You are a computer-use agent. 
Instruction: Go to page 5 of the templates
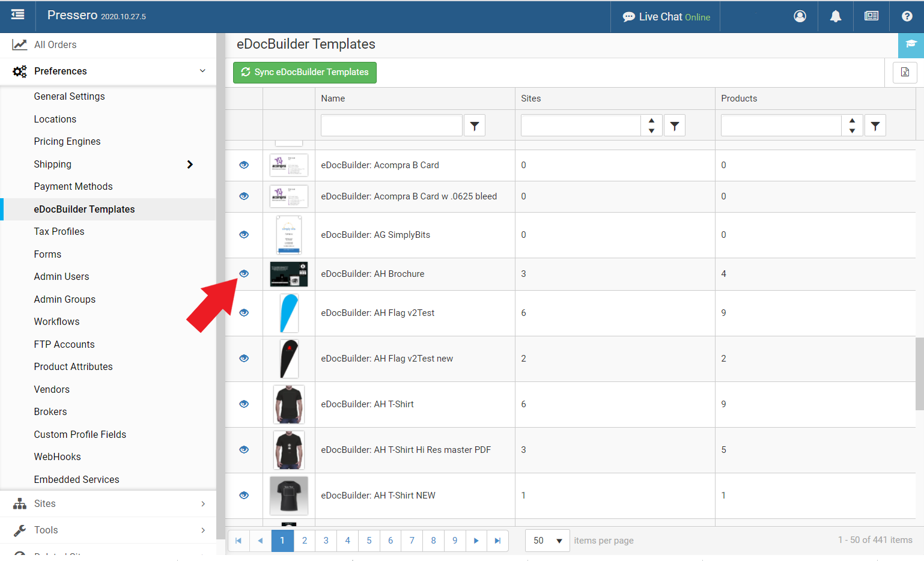click(x=369, y=541)
